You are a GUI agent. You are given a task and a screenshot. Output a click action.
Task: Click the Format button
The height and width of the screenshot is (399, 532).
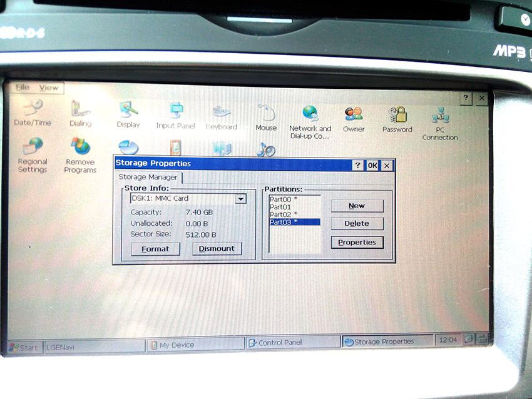[155, 249]
